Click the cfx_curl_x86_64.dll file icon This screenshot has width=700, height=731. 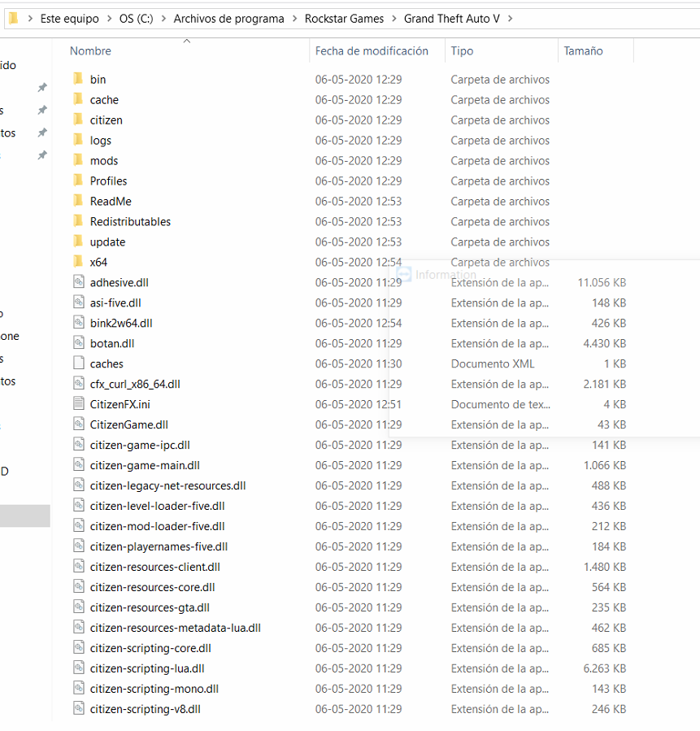(x=79, y=383)
